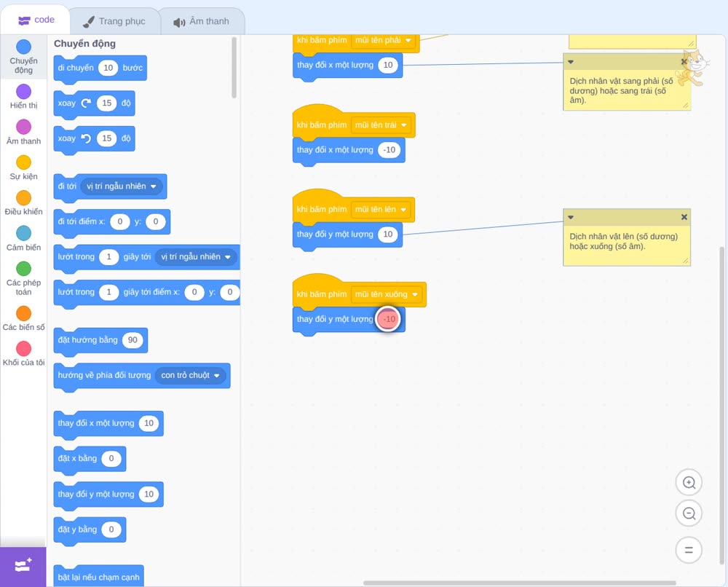Click the workspace horizontal scrollbar

(x=519, y=583)
